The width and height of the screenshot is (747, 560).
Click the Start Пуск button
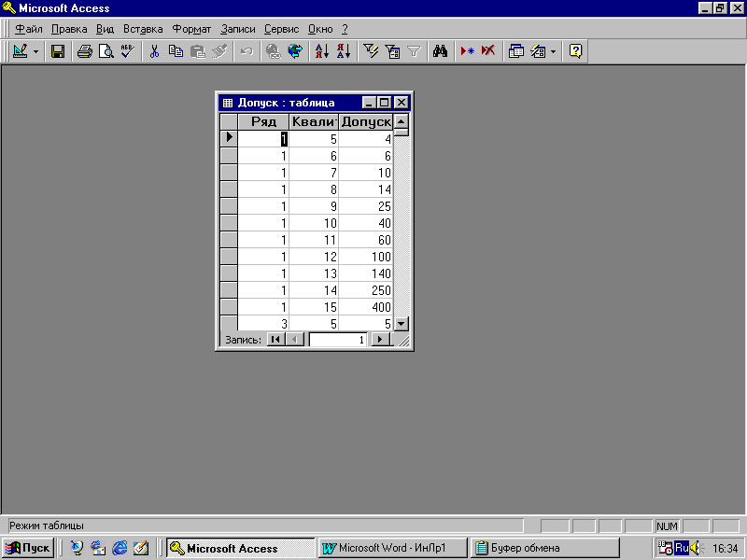pos(28,548)
